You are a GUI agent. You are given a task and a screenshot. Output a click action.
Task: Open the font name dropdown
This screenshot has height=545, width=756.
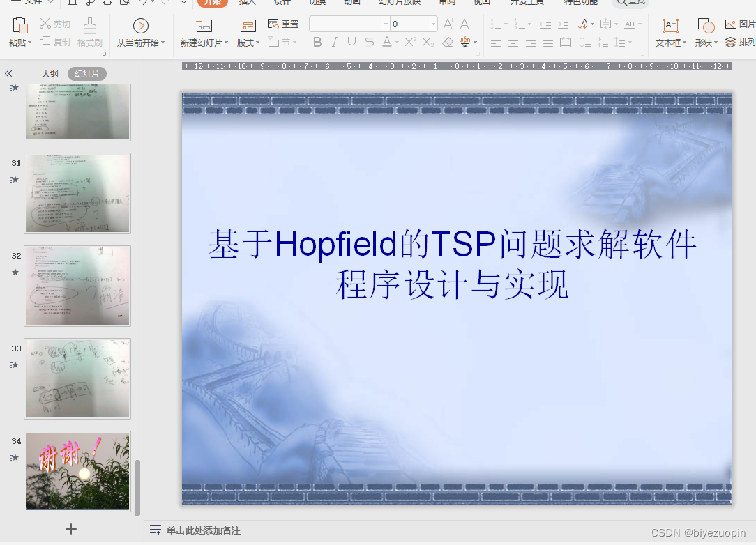(x=386, y=24)
